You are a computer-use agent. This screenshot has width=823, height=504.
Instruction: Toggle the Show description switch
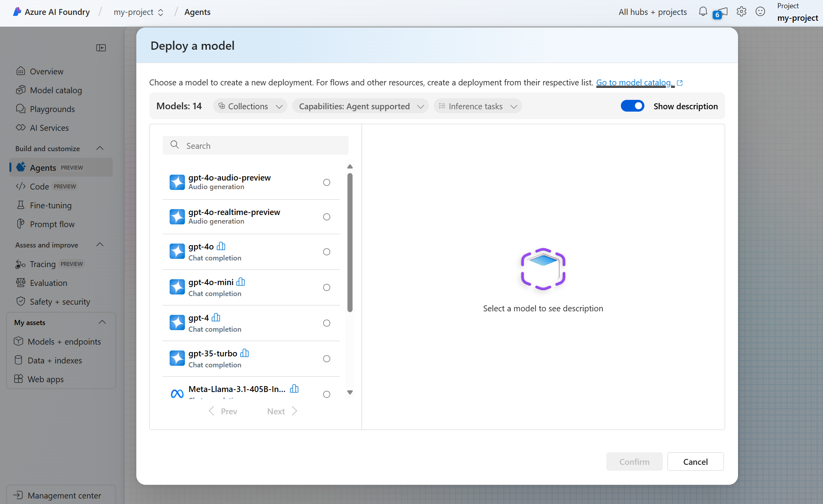coord(632,106)
